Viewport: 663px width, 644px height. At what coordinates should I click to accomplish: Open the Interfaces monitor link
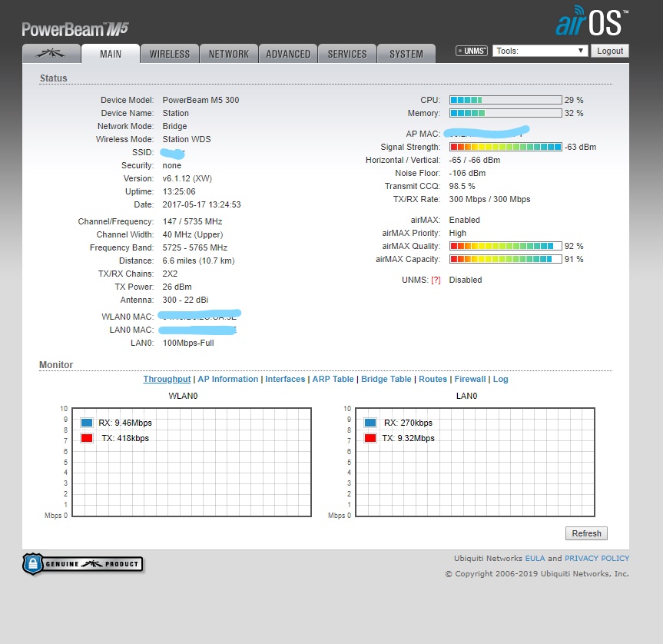point(285,379)
